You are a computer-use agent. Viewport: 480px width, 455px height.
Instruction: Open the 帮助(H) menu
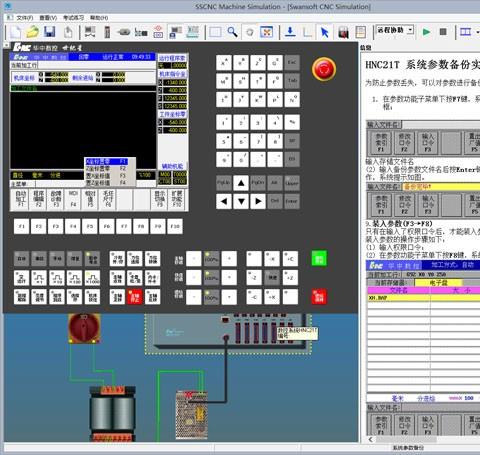tap(99, 18)
